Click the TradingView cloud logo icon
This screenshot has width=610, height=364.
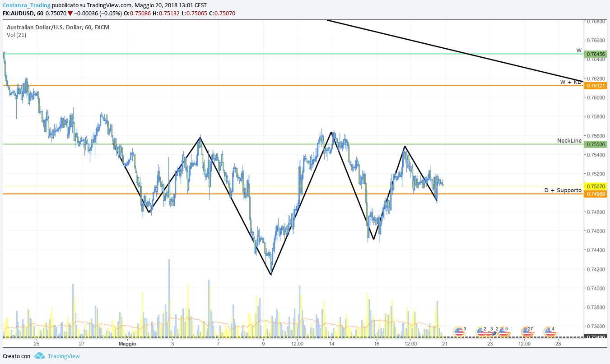(39, 356)
